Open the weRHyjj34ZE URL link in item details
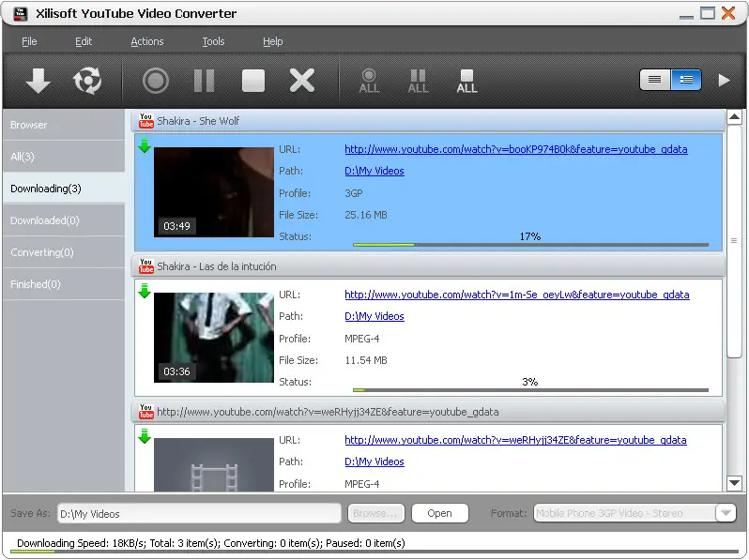Screen dimensions: 749x560 [x=515, y=440]
